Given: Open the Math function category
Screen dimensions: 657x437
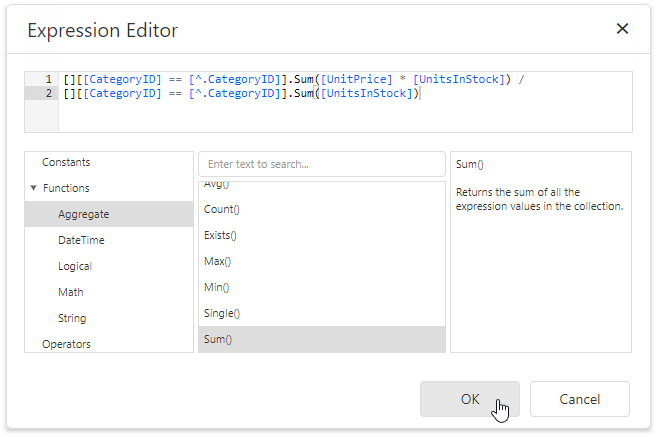Looking at the screenshot, I should click(x=71, y=292).
